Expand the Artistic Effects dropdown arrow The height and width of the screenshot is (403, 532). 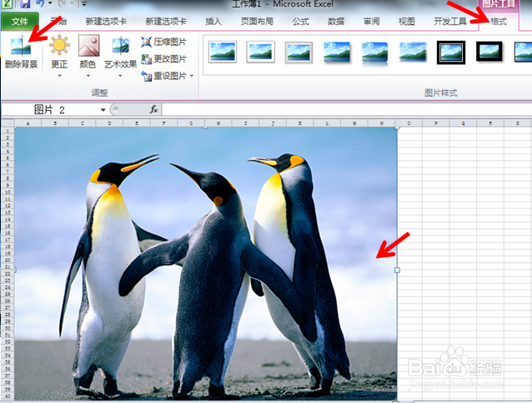pos(120,76)
